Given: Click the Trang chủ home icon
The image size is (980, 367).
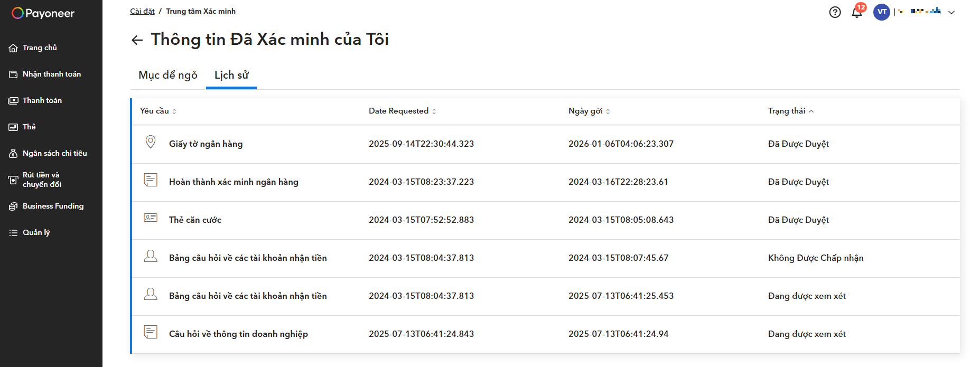Looking at the screenshot, I should 13,48.
